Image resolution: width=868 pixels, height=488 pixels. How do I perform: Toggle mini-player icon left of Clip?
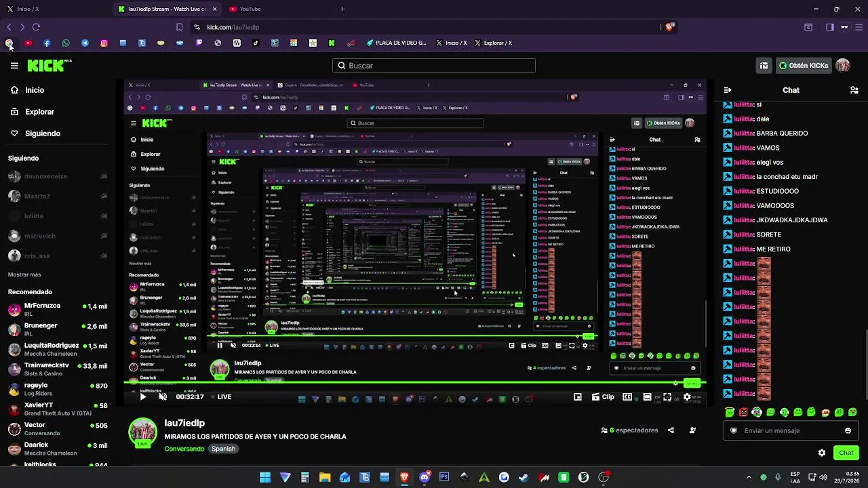(578, 397)
